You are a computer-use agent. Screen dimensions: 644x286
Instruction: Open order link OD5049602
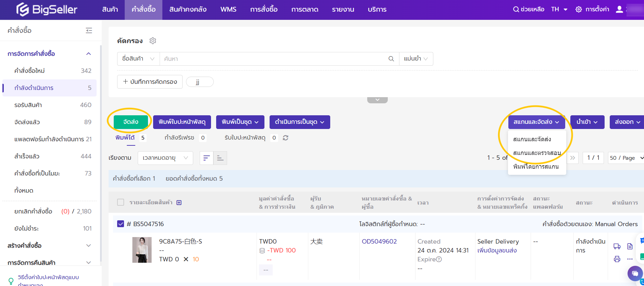coord(379,242)
